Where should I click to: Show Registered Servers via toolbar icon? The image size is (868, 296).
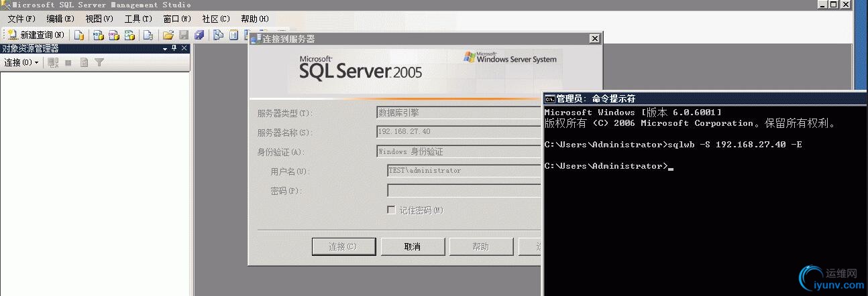pyautogui.click(x=218, y=35)
